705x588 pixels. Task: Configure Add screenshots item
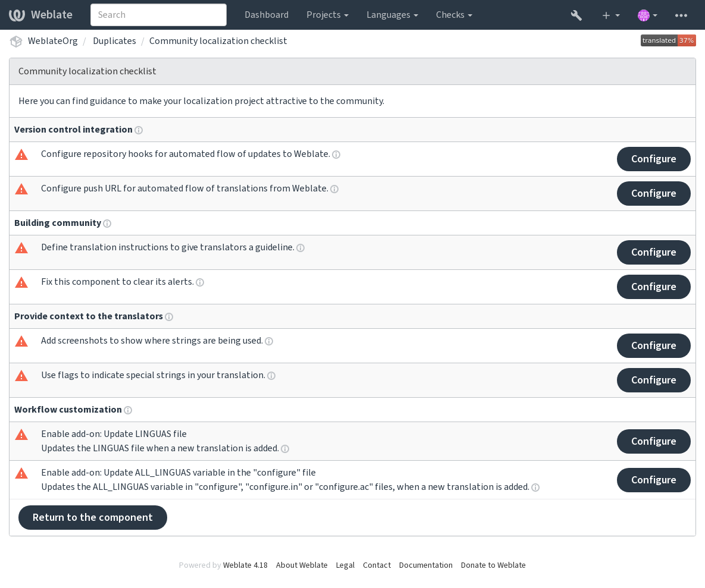653,346
